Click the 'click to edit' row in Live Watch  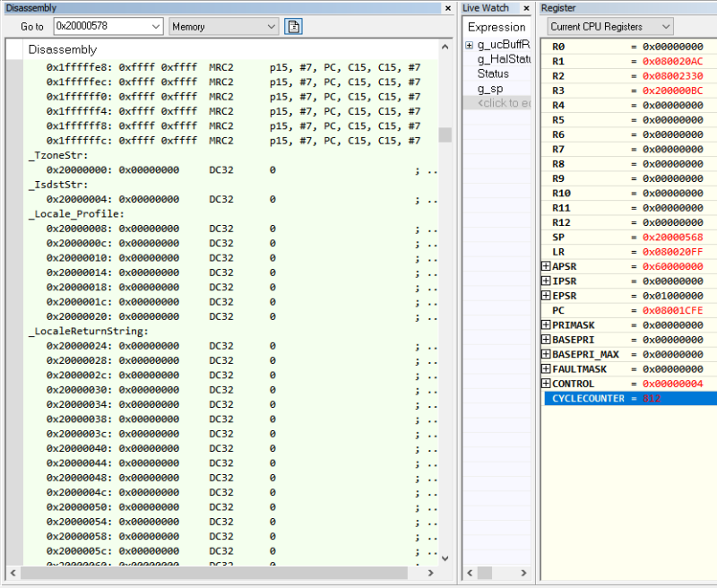[x=504, y=103]
